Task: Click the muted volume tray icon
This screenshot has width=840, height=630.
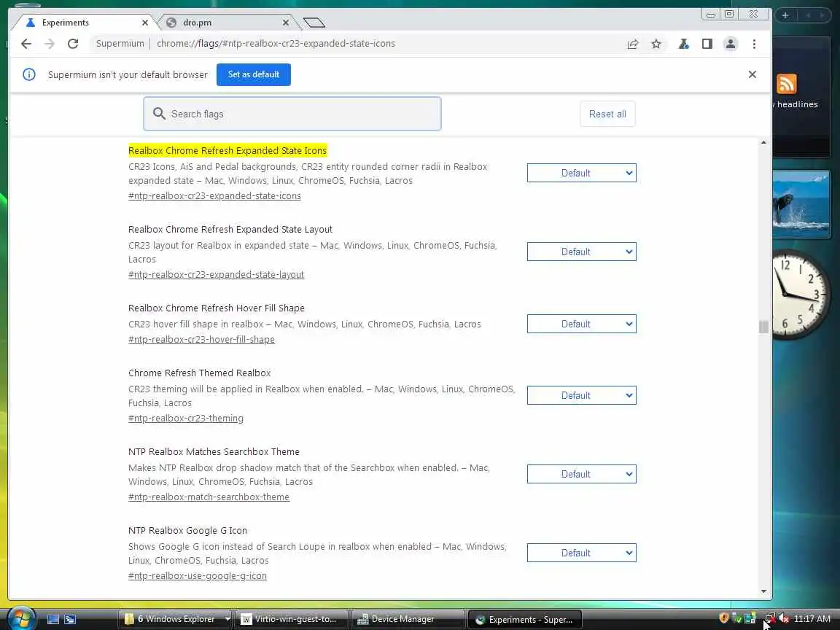Action: pyautogui.click(x=785, y=619)
